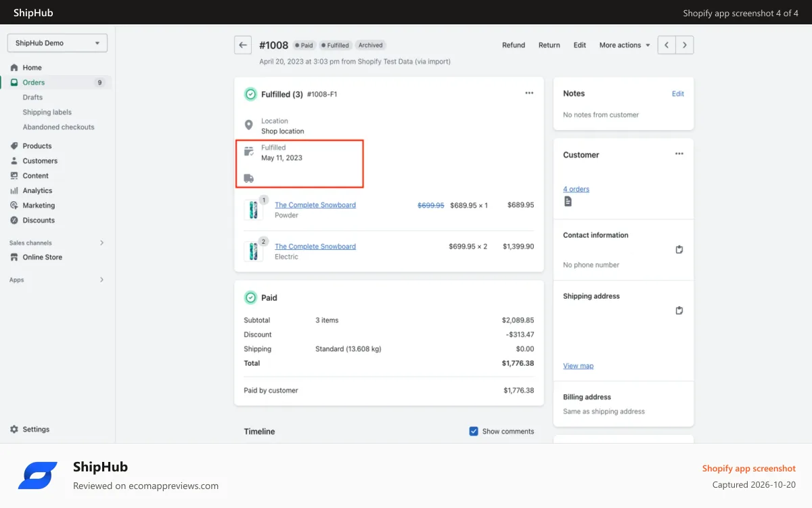Copy shipping address with clipboard icon
This screenshot has width=812, height=508.
[x=679, y=310]
